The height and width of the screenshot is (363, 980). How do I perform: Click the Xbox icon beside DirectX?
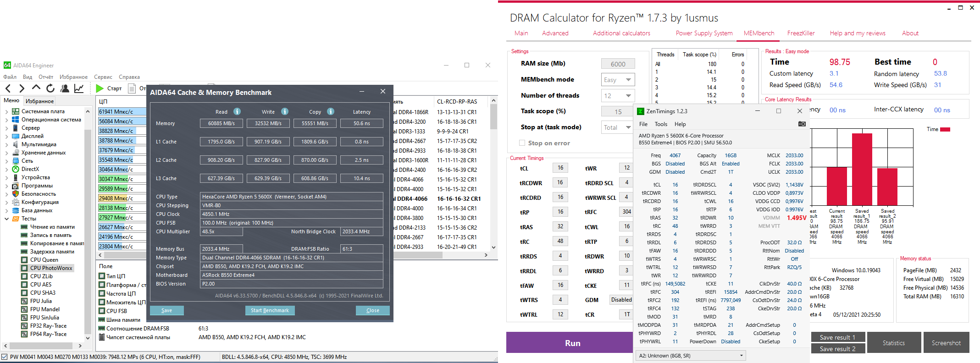[16, 169]
